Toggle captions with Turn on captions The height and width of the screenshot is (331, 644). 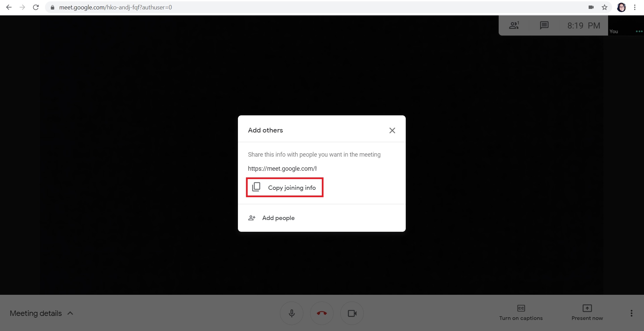point(521,312)
